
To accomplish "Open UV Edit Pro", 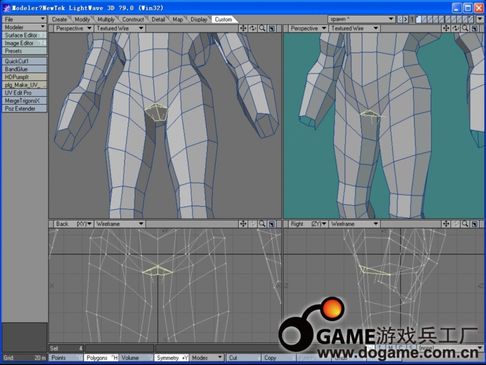I will [24, 93].
